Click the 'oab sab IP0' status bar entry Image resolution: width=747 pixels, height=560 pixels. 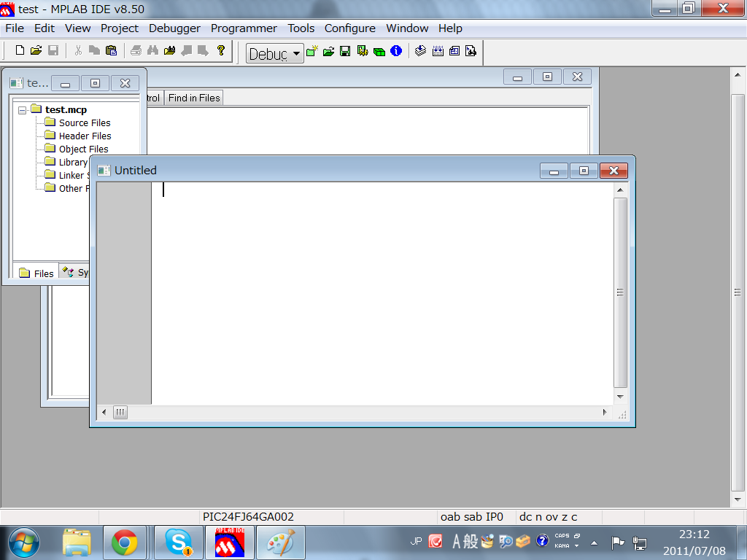click(472, 517)
